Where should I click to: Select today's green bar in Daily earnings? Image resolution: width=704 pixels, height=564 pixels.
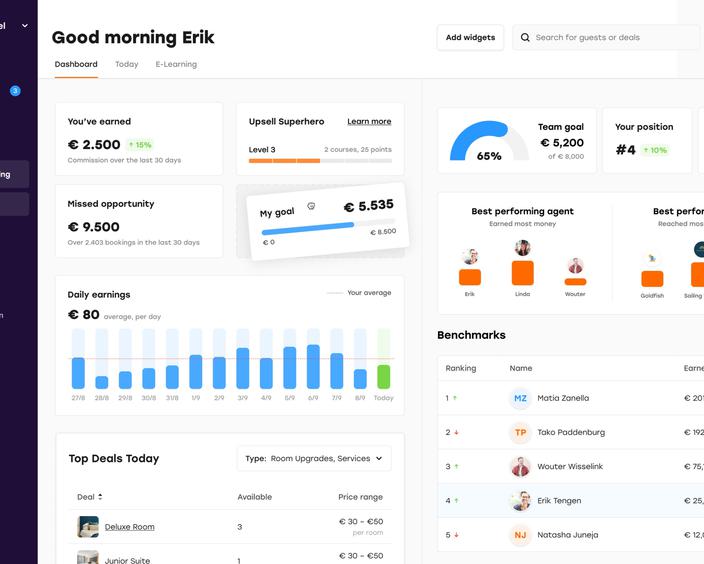tap(383, 376)
